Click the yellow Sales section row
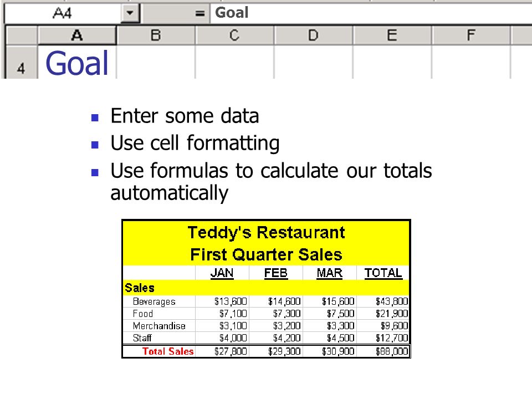Viewport: 532px width, 399px height. point(266,288)
